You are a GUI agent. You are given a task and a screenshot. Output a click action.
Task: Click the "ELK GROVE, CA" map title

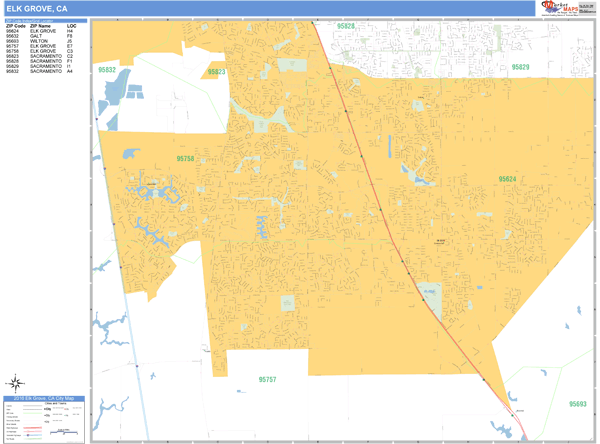point(37,9)
